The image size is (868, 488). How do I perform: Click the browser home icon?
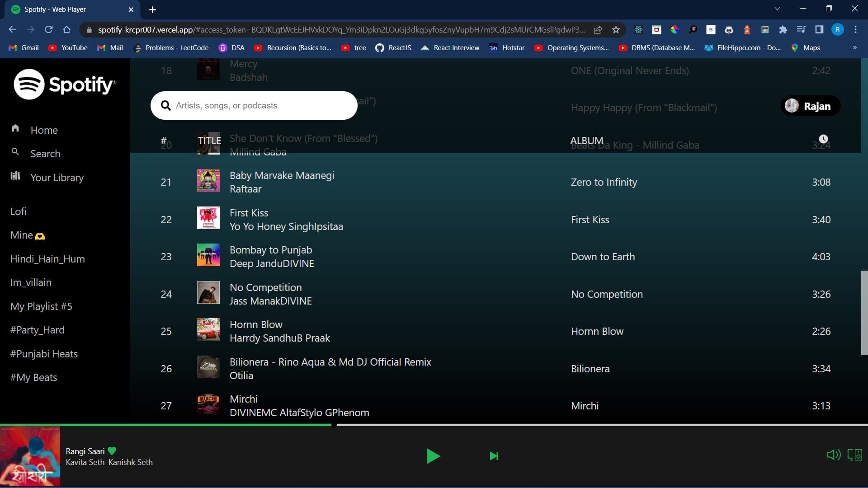tap(66, 29)
